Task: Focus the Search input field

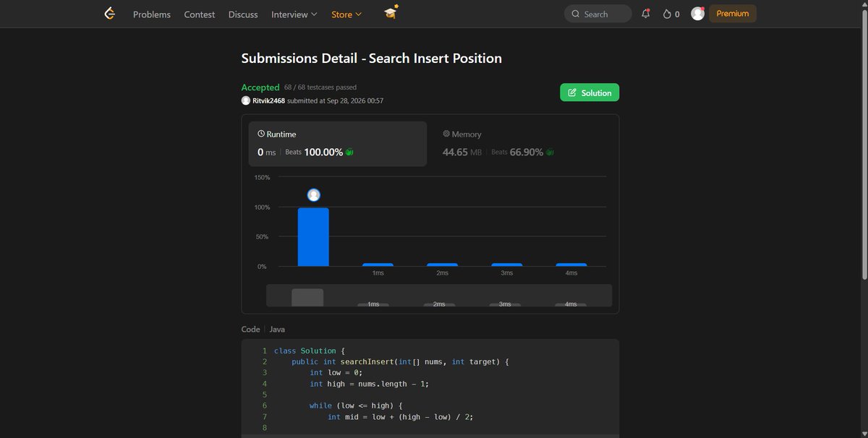Action: tap(597, 14)
